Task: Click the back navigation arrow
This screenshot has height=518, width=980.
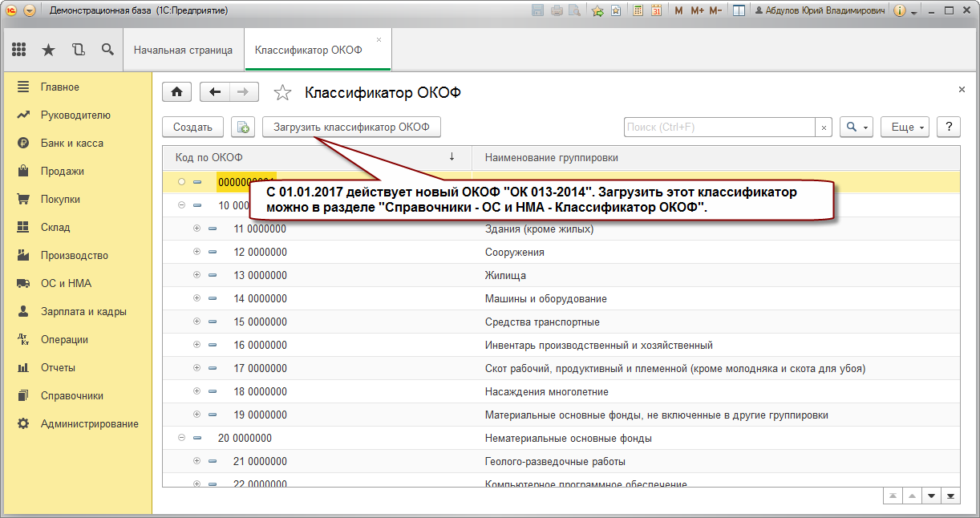Action: 214,91
